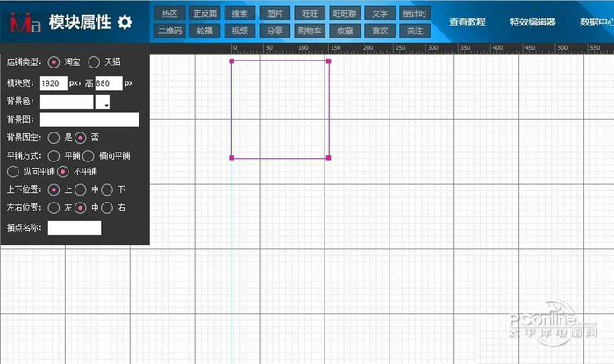Choose 平铺 tiling mode
Screen dimensions: 614x364
tap(54, 156)
